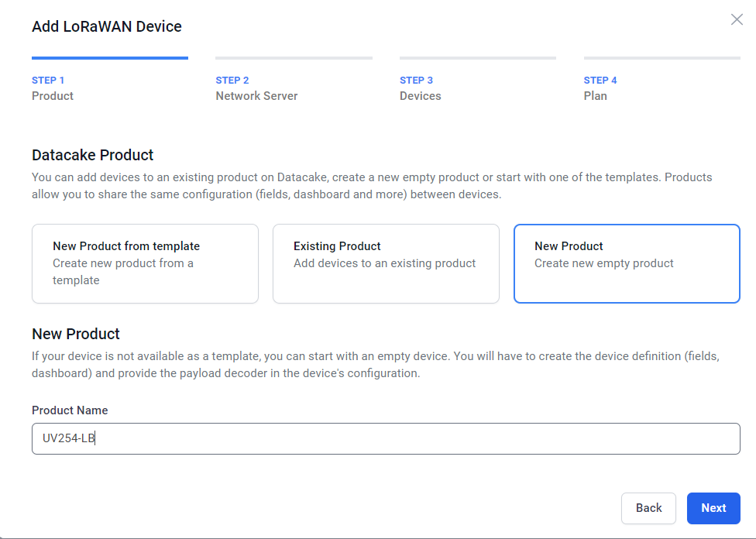Viewport: 756px width, 539px height.
Task: Click the Datacake Product heading
Action: [93, 155]
